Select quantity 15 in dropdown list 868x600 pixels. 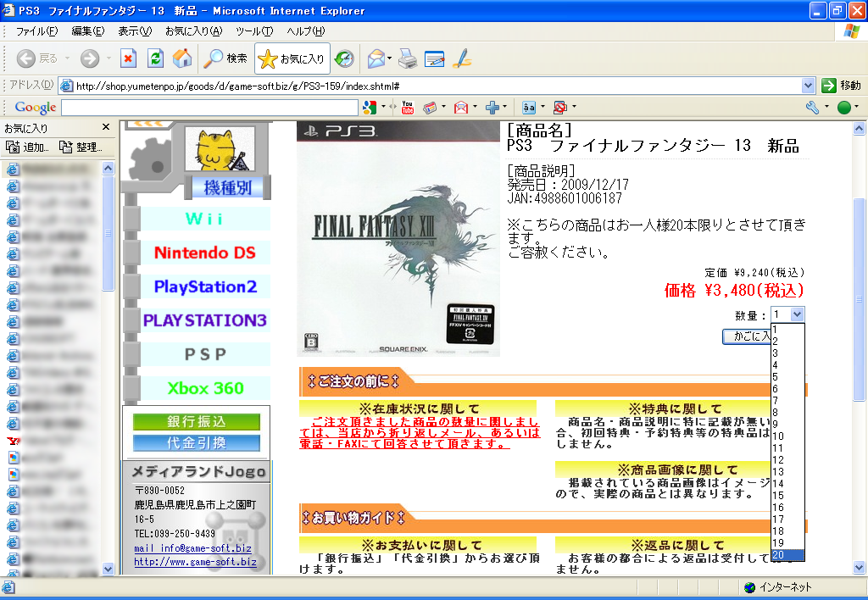point(787,496)
